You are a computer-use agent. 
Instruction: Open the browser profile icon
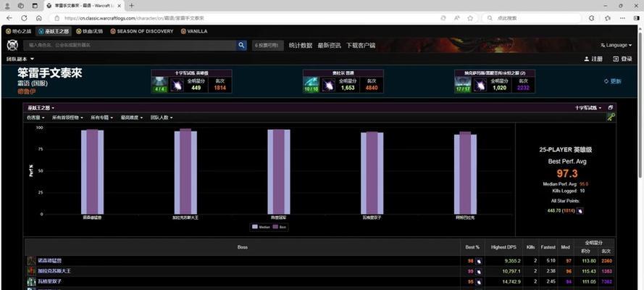7,6
